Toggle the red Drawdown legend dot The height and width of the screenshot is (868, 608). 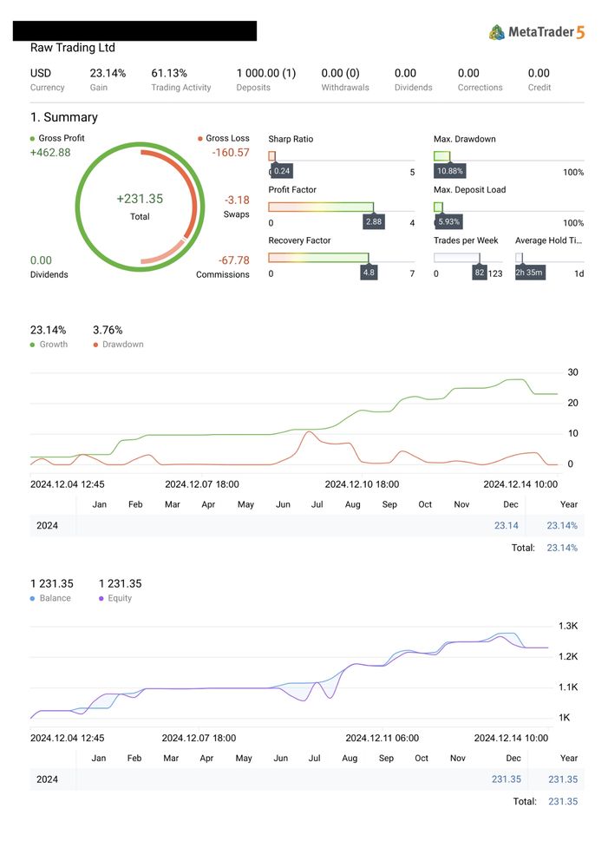pos(95,345)
